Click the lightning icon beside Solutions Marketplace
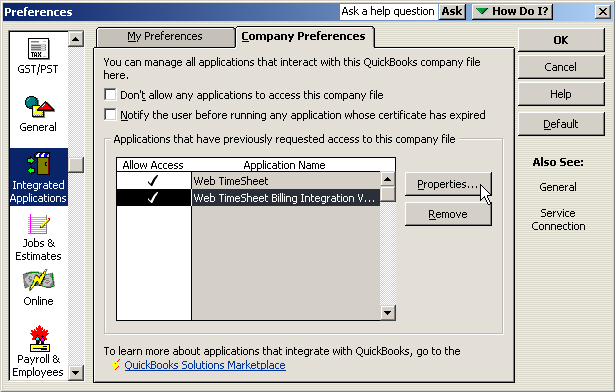Viewport: 615px width, 392px height. (x=116, y=365)
